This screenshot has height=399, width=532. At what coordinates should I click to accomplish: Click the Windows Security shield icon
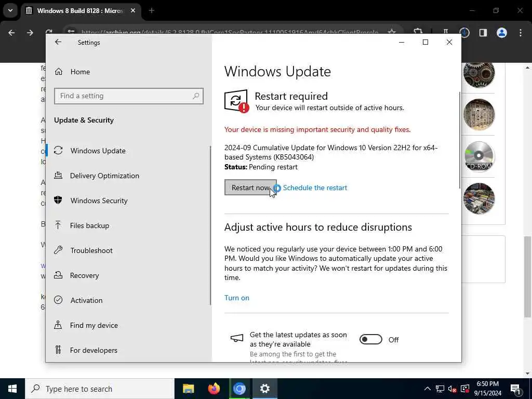[58, 200]
